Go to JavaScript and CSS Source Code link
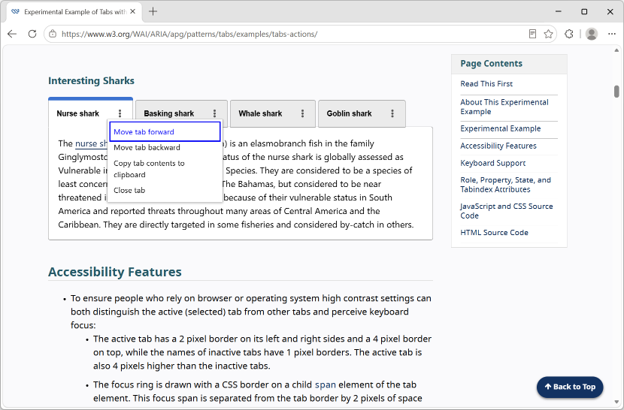The width and height of the screenshot is (624, 410). click(507, 211)
